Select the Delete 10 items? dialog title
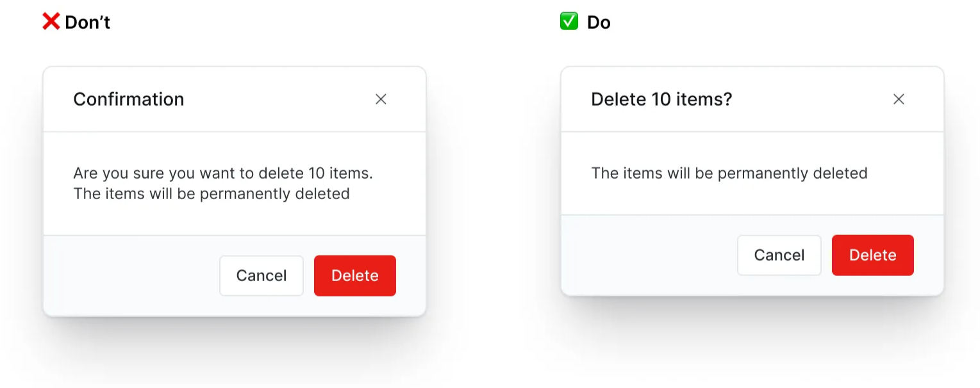Viewport: 980px width, 388px height. point(662,99)
